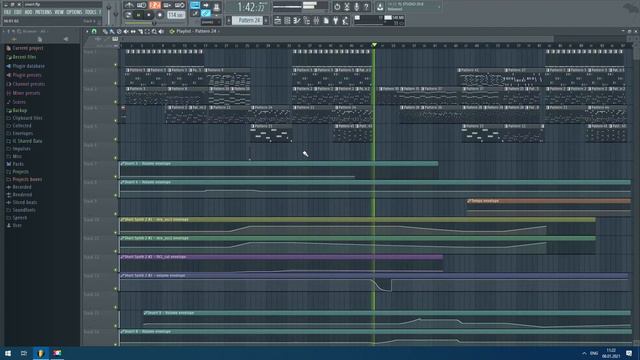
Task: Toggle loop recording icon
Action: coord(180,5)
